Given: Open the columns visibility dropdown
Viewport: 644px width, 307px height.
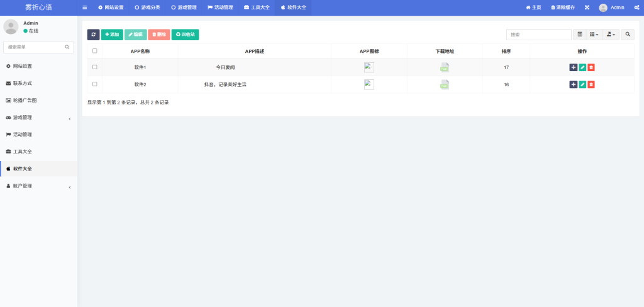Looking at the screenshot, I should point(594,35).
